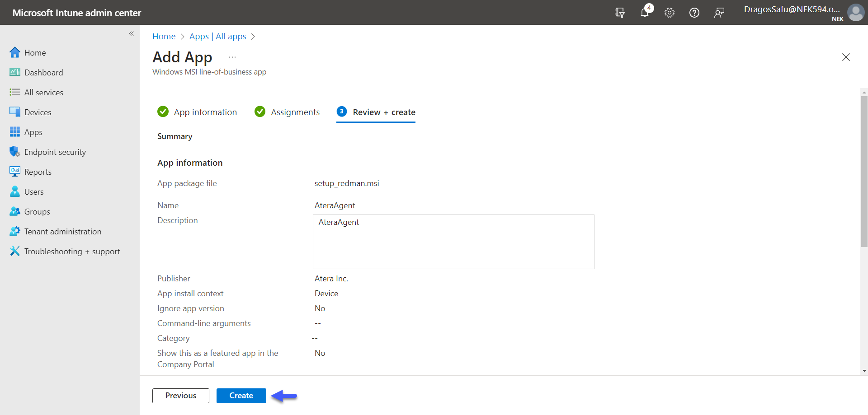Click the Create button
This screenshot has width=868, height=415.
[241, 396]
